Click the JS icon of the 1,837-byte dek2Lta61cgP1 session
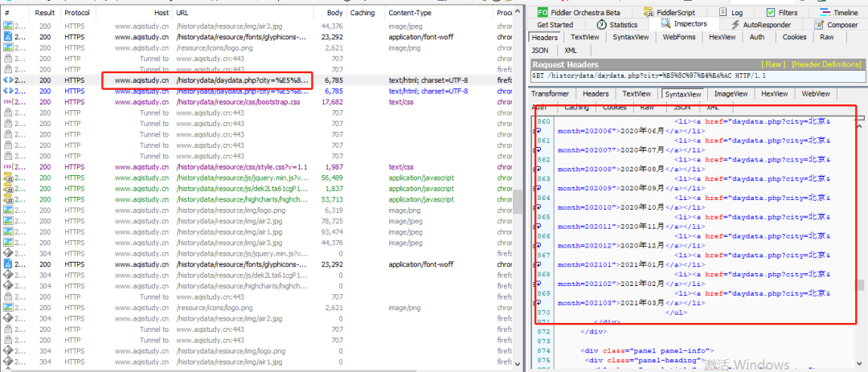Image resolution: width=868 pixels, height=372 pixels. point(8,188)
